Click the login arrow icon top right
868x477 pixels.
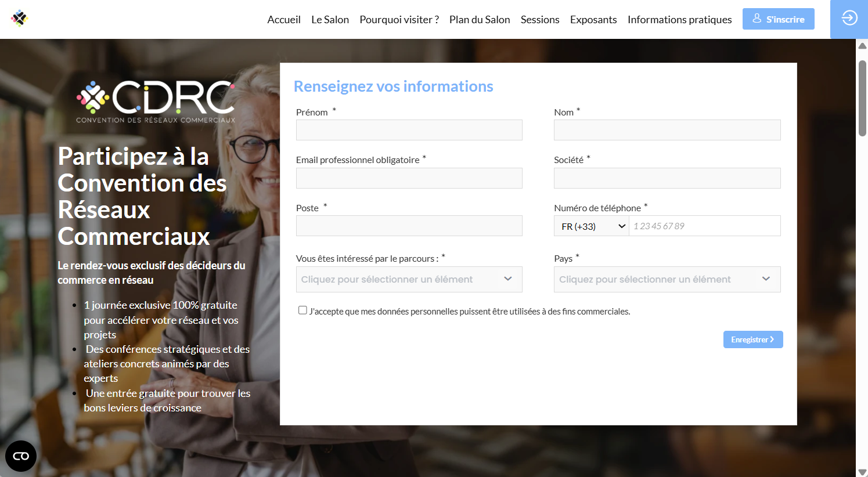coord(849,19)
